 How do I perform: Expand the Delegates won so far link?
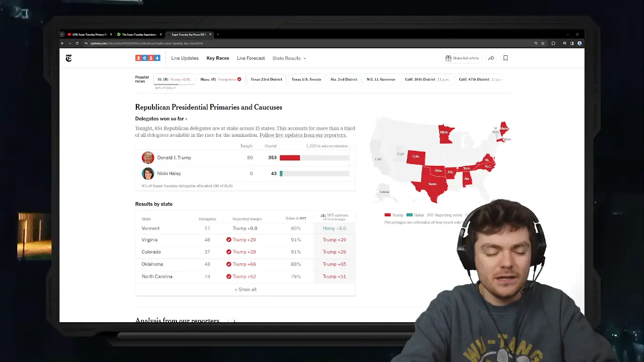tap(161, 119)
